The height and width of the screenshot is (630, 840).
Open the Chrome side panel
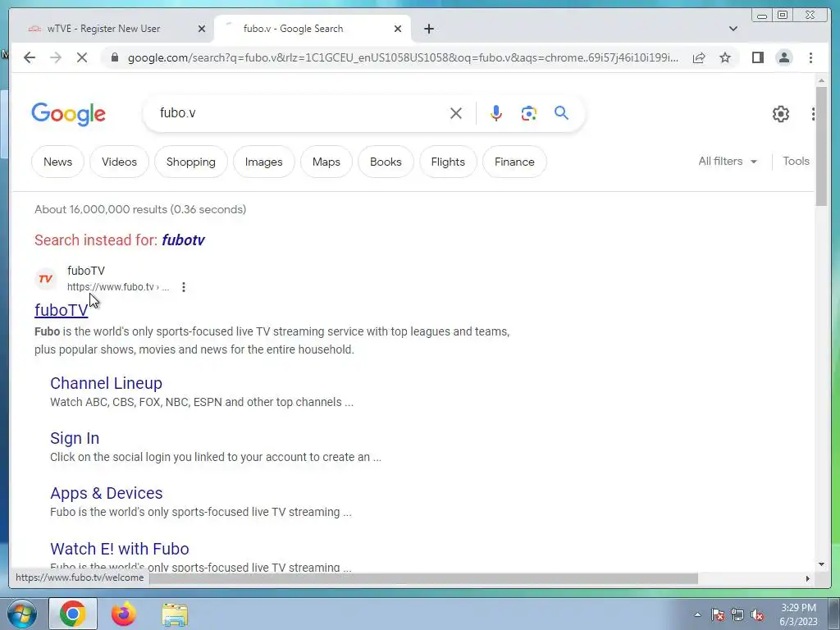(757, 57)
